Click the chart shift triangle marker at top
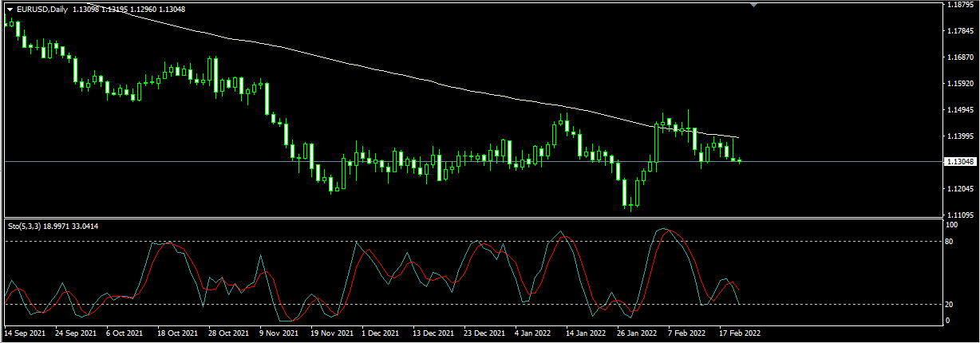Viewport: 980px width, 343px height. (x=754, y=5)
